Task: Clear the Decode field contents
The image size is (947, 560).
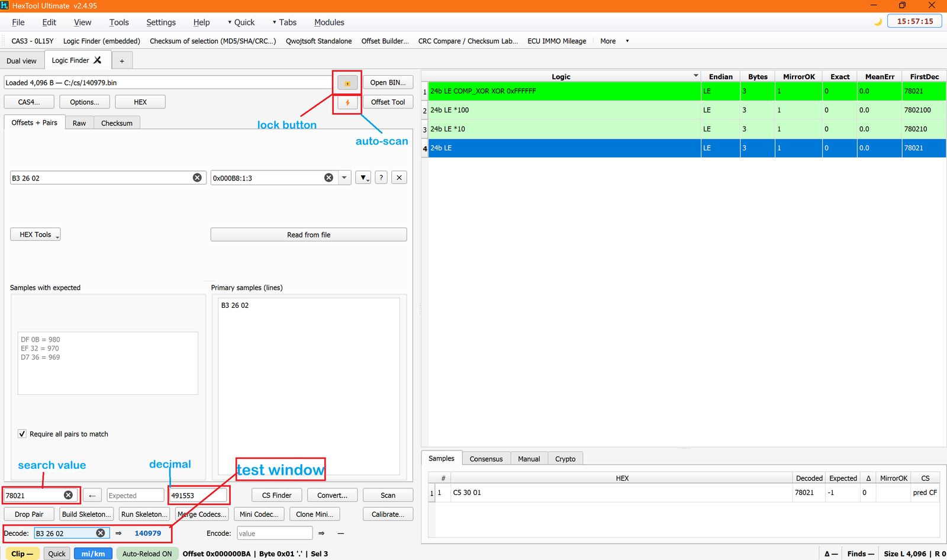Action: pos(101,533)
